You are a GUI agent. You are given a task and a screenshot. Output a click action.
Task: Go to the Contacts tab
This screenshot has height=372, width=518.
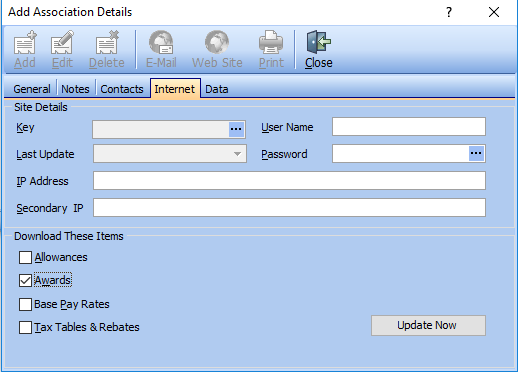(x=122, y=89)
